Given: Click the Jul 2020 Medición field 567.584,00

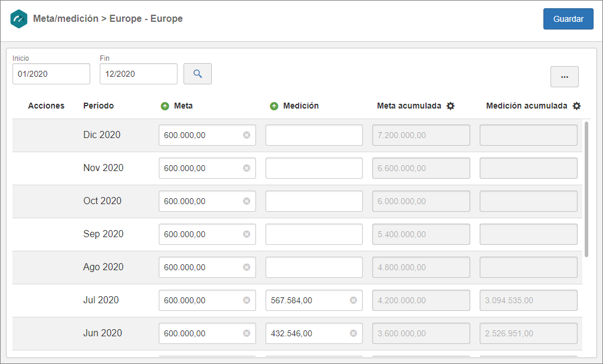Looking at the screenshot, I should (x=314, y=300).
